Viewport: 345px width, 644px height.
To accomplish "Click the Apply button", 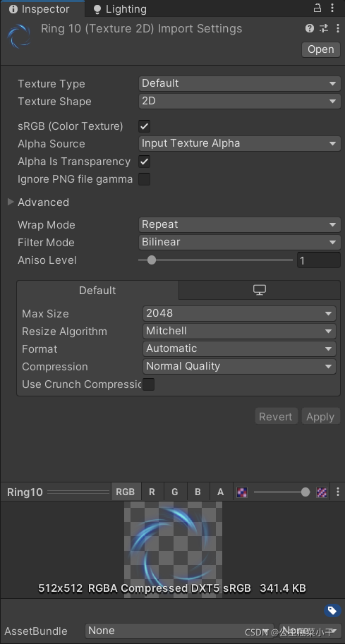I will pyautogui.click(x=320, y=416).
